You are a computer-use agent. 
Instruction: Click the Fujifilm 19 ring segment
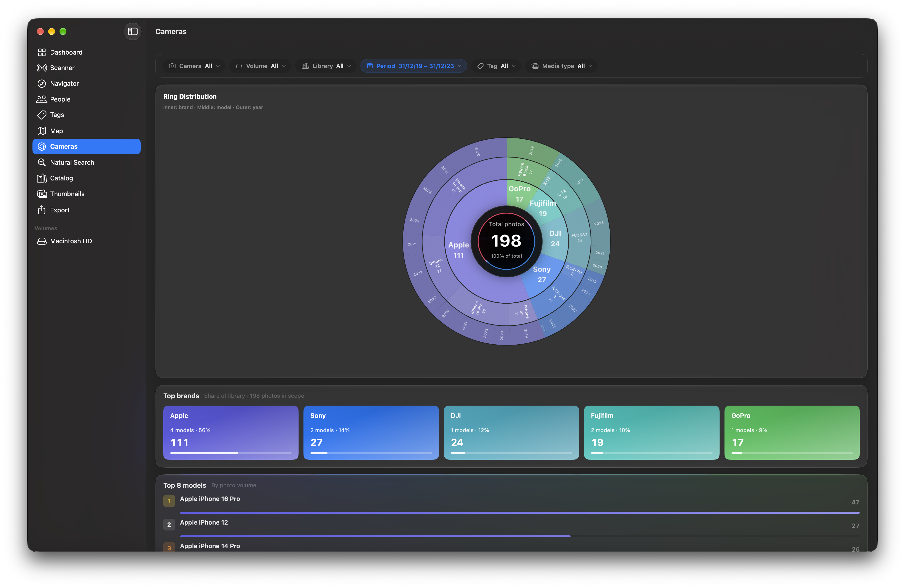coord(543,208)
